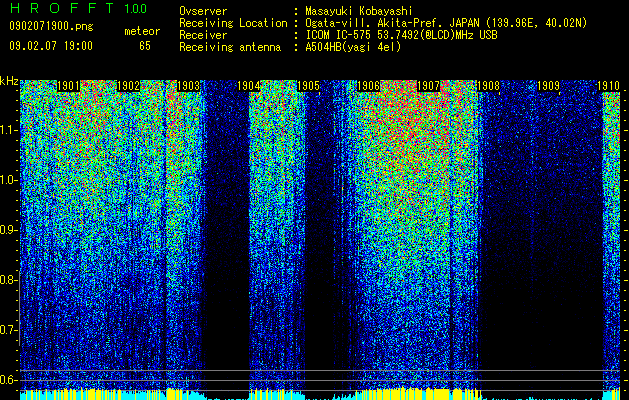Click the 0.6 kHz axis label
Image resolution: width=629 pixels, height=400 pixels.
8,380
